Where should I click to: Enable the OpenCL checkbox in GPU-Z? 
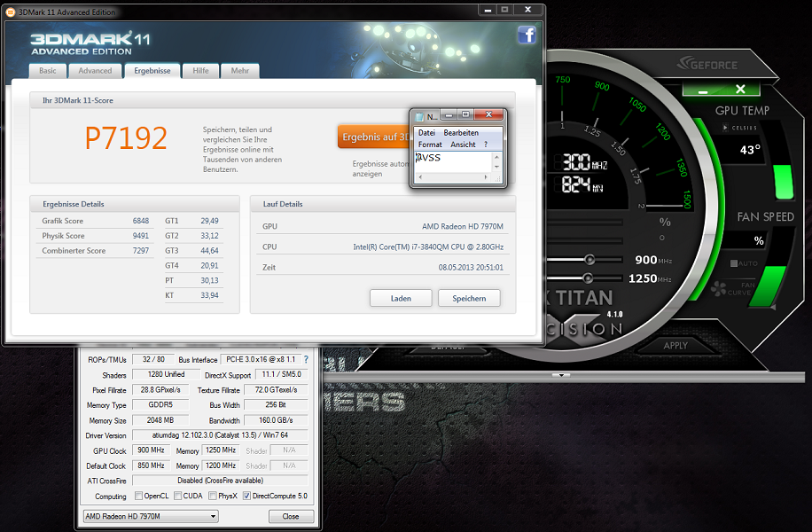[x=139, y=496]
